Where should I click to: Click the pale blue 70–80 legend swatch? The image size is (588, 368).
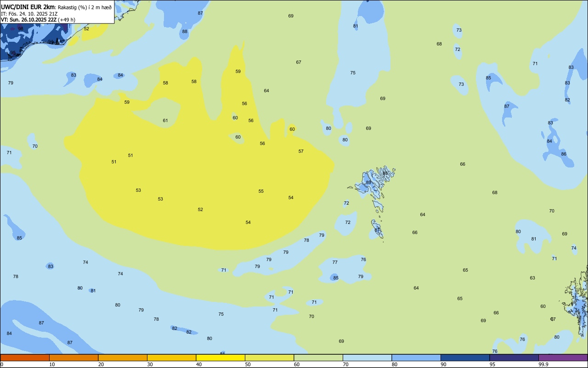pos(367,357)
